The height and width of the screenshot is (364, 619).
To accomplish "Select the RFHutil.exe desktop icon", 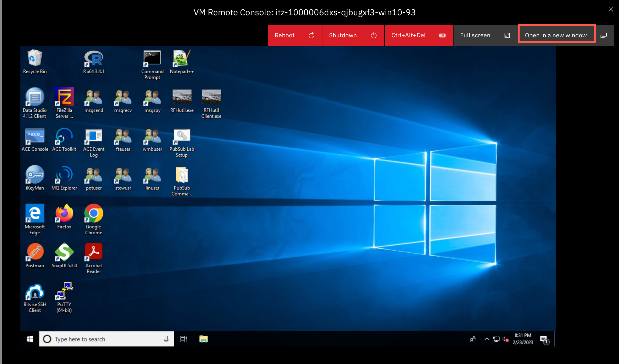I will pyautogui.click(x=182, y=101).
